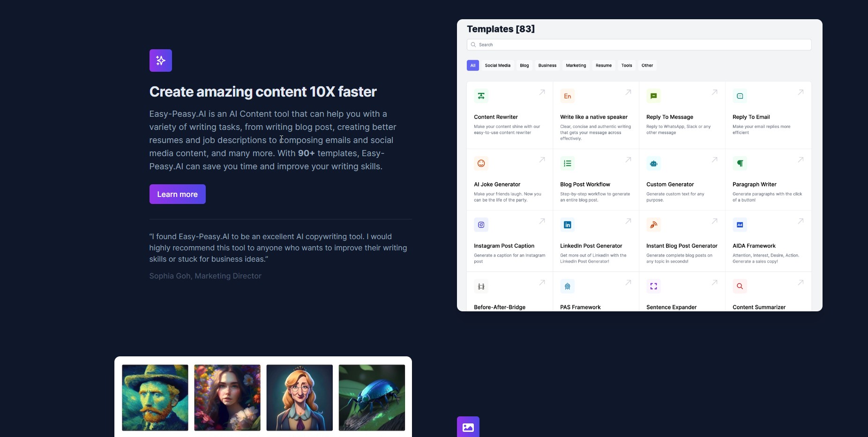Click arrow icon on AIDA Framework card

coord(801,221)
